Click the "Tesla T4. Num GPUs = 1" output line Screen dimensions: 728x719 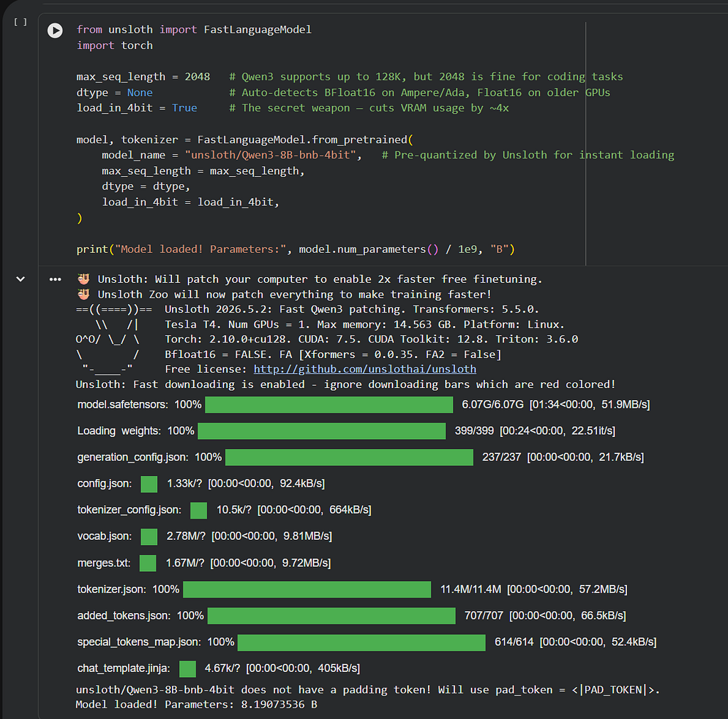pos(365,324)
